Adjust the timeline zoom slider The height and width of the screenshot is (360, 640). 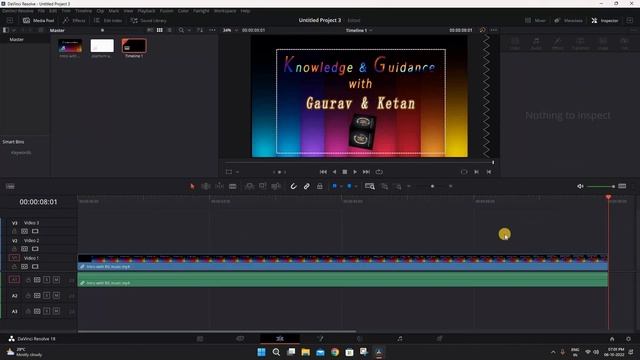click(x=432, y=187)
